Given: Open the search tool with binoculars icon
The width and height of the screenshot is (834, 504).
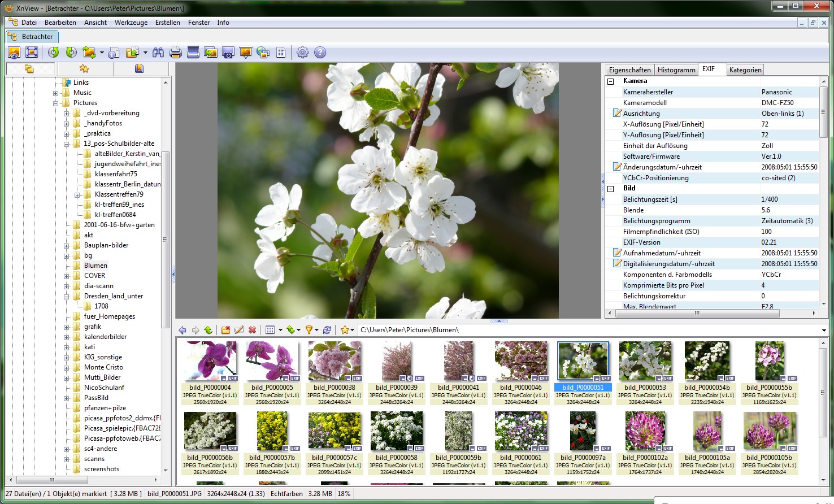Looking at the screenshot, I should pyautogui.click(x=158, y=53).
